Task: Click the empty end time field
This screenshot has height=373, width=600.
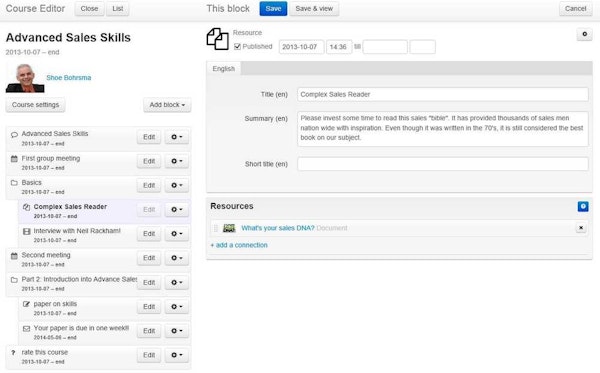Action: point(422,47)
